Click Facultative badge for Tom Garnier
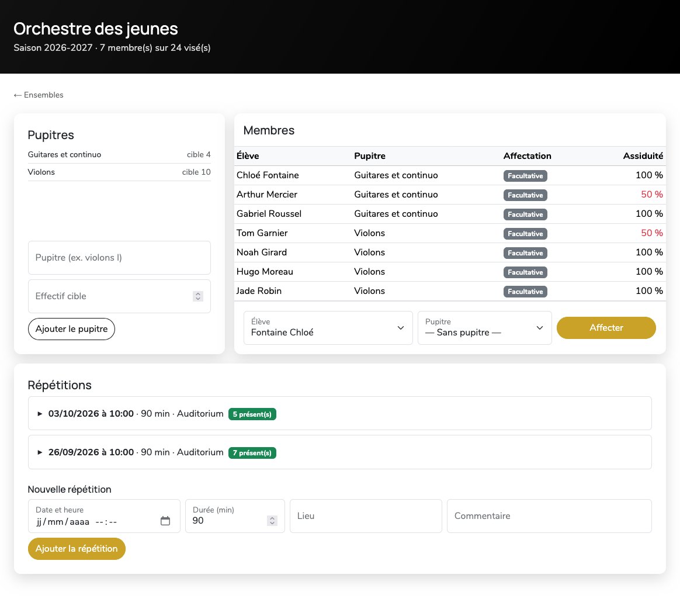680x616 pixels. pos(525,234)
